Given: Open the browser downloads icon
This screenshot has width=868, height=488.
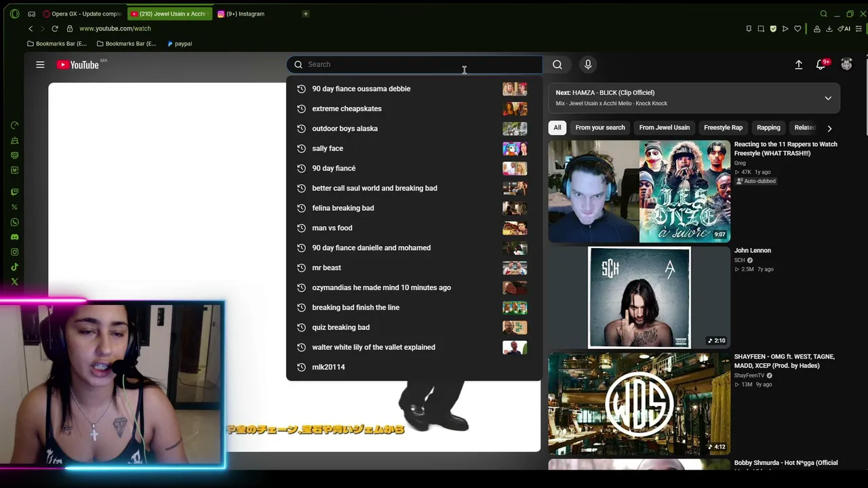Looking at the screenshot, I should pyautogui.click(x=829, y=28).
